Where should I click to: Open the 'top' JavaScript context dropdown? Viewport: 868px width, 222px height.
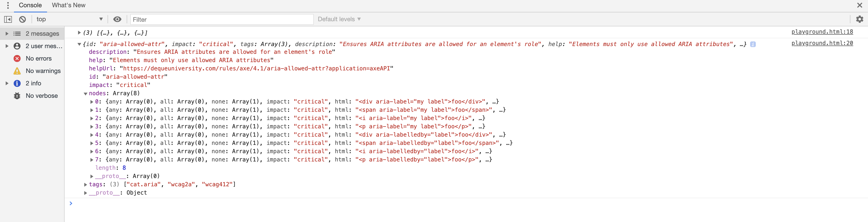[70, 19]
